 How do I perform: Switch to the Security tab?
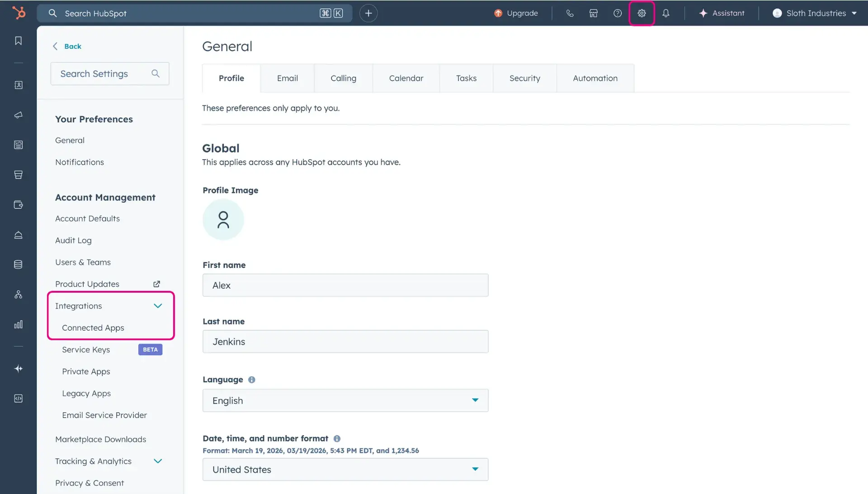click(x=524, y=78)
